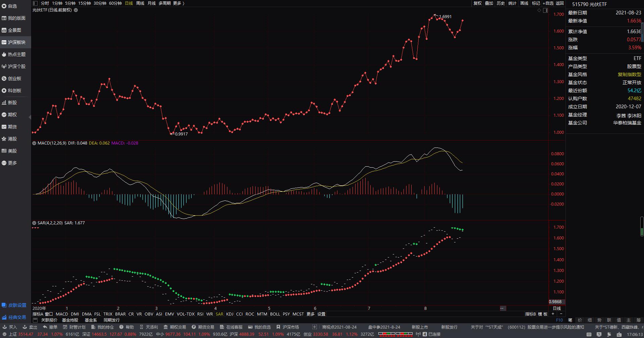Click the 卖出 sell button
This screenshot has height=338, width=644.
30,327
